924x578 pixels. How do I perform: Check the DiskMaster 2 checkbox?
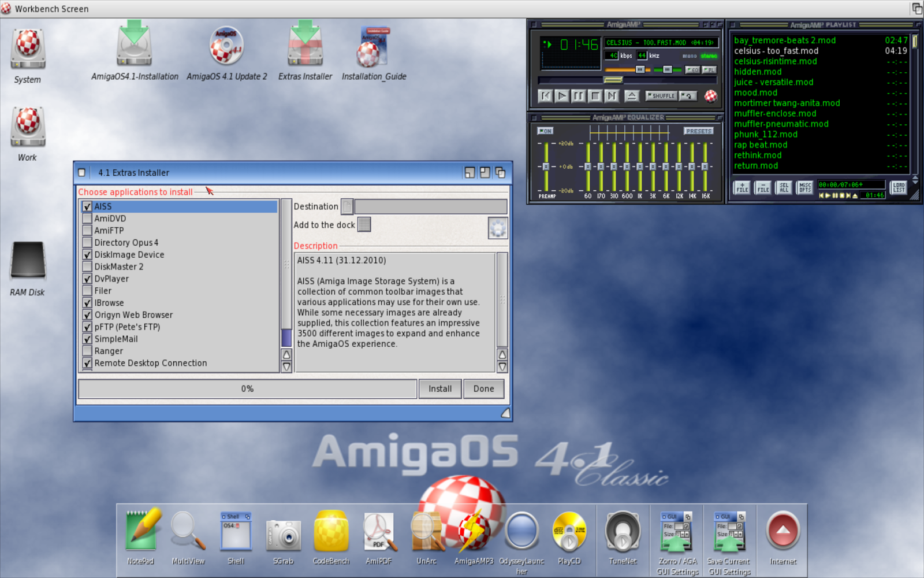click(87, 266)
